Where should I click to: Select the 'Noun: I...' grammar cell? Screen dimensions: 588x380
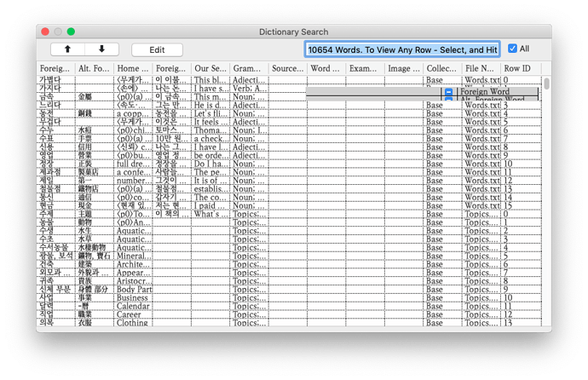point(249,130)
